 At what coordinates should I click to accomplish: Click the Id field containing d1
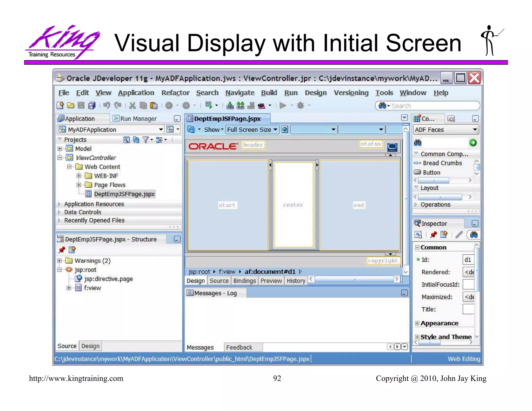(469, 260)
